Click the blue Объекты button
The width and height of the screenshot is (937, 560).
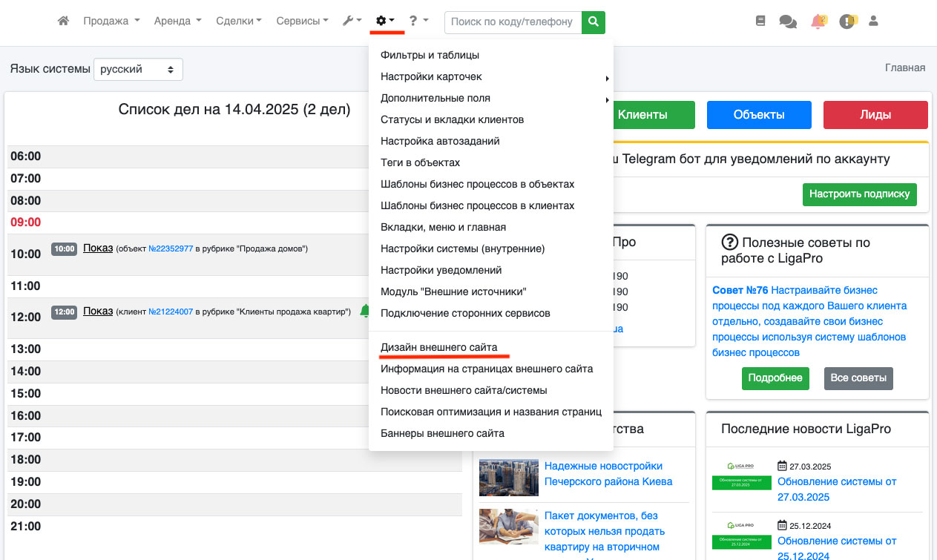pos(759,115)
